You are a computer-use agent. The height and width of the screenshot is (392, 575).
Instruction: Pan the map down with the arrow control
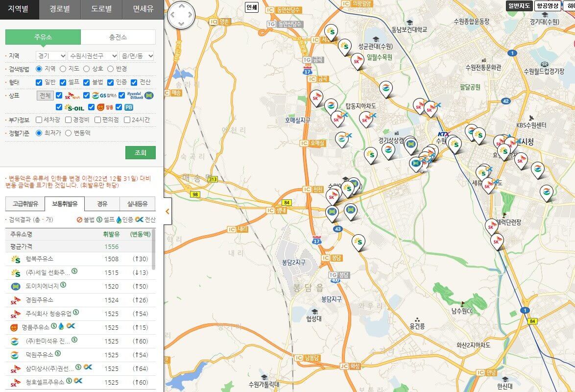pyautogui.click(x=181, y=24)
